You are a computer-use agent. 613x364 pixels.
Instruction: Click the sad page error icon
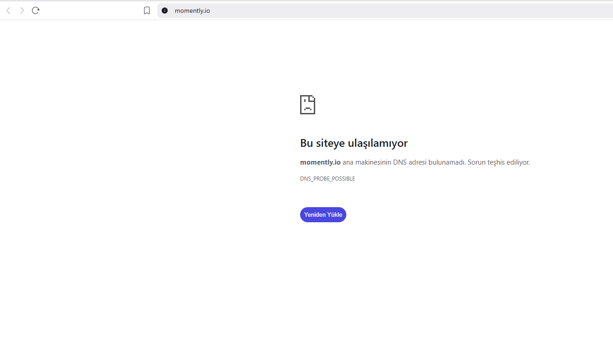click(307, 105)
